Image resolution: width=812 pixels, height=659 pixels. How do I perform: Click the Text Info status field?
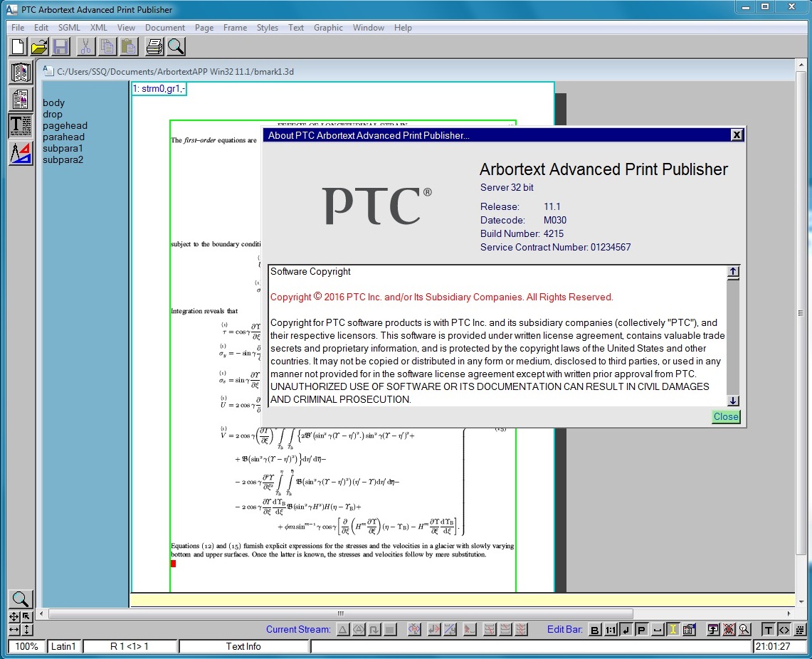243,646
